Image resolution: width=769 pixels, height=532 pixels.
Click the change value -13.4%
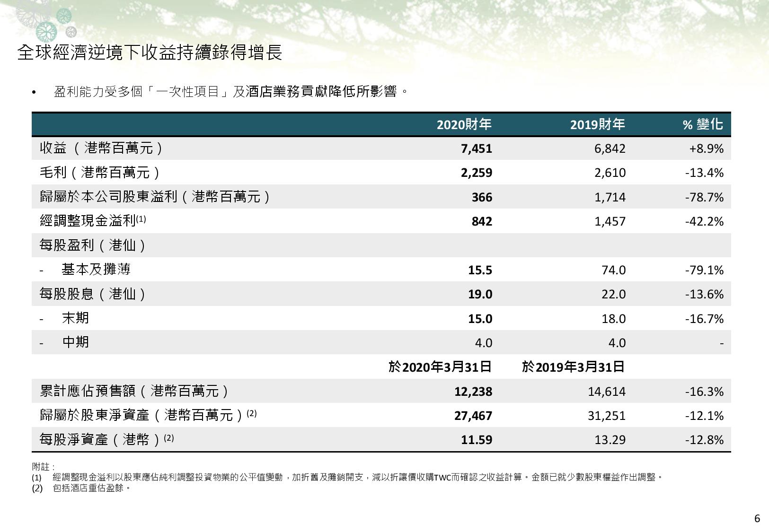click(705, 173)
